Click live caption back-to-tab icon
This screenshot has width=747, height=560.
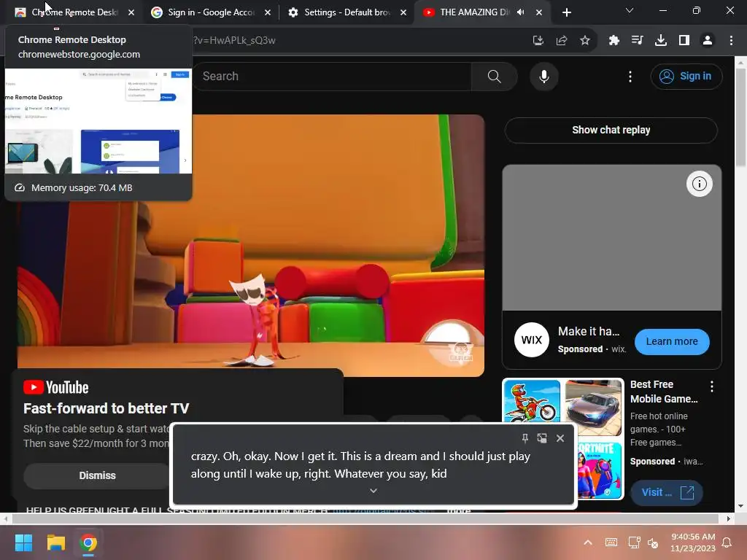click(542, 438)
